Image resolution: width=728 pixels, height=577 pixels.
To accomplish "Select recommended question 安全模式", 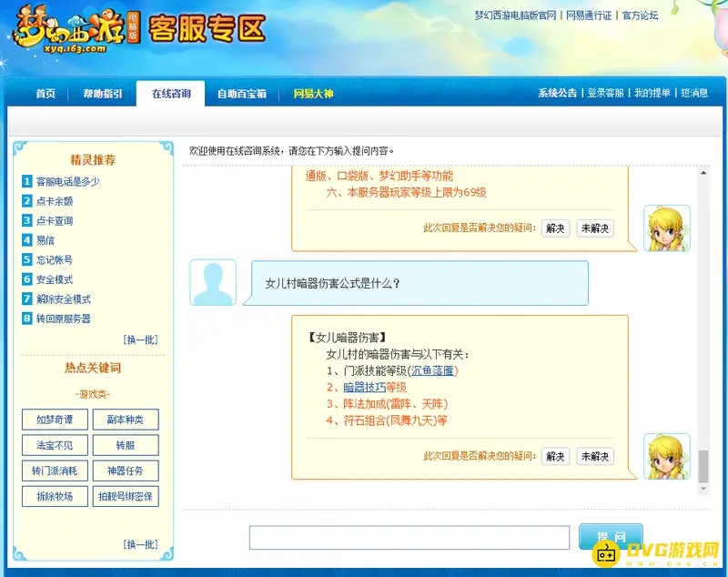I will (x=55, y=279).
